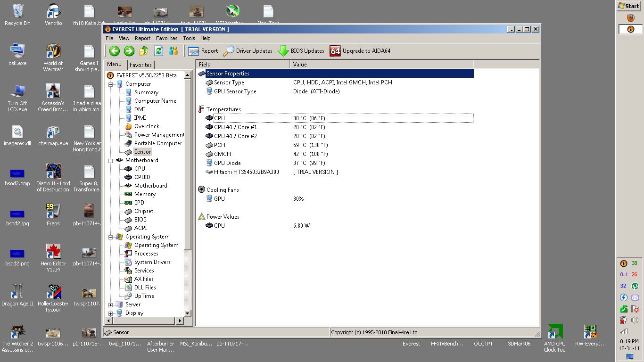Select the osk.exe desktop icon
Image resolution: width=644 pixels, height=362 pixels.
[x=17, y=55]
